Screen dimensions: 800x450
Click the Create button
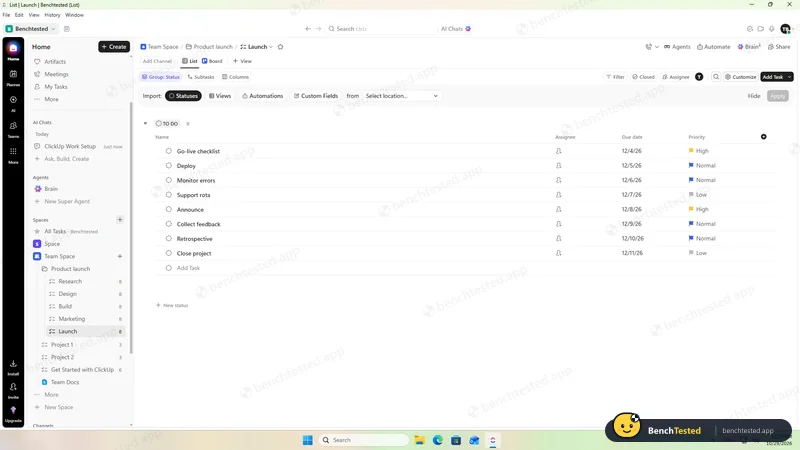coord(114,46)
